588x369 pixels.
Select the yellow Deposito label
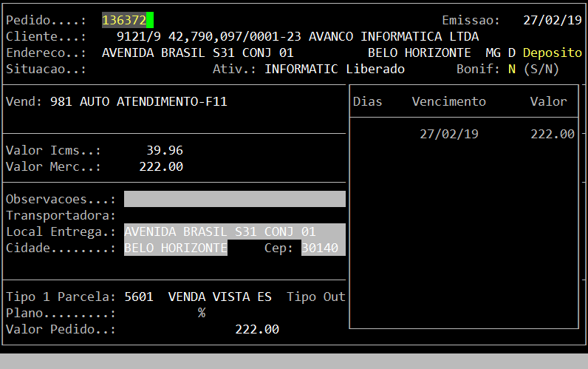point(552,53)
